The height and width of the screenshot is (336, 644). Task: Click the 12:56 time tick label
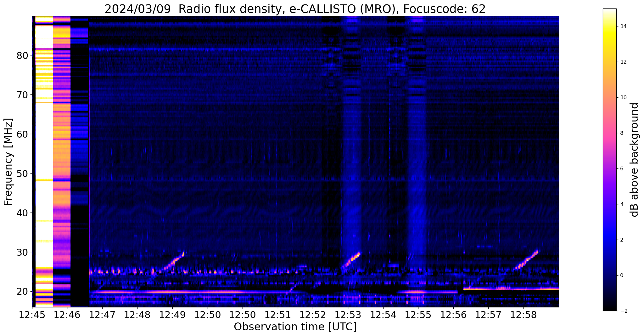click(453, 315)
